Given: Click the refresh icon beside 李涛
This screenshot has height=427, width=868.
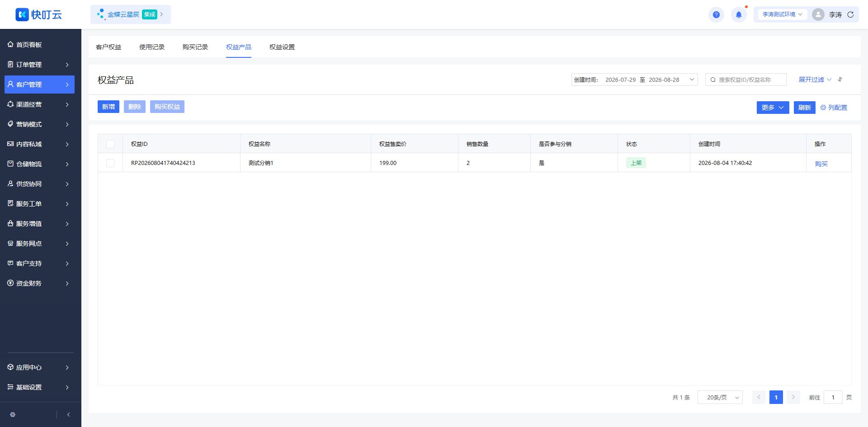Looking at the screenshot, I should coord(850,14).
